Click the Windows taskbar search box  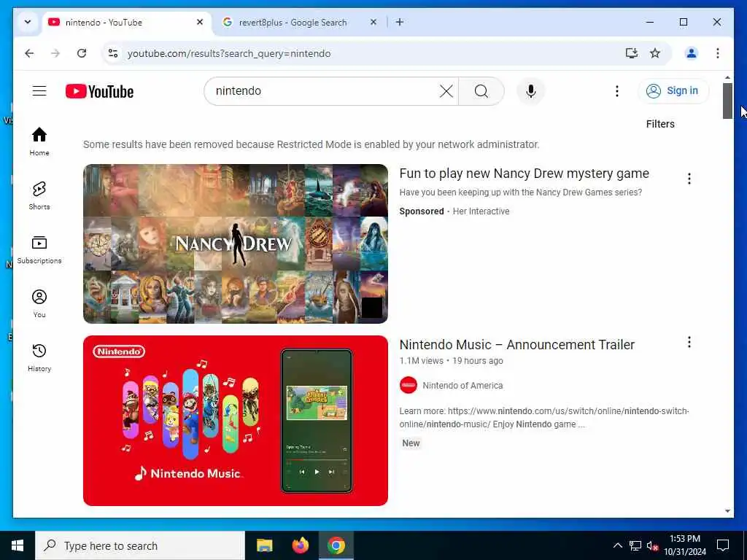click(x=140, y=545)
